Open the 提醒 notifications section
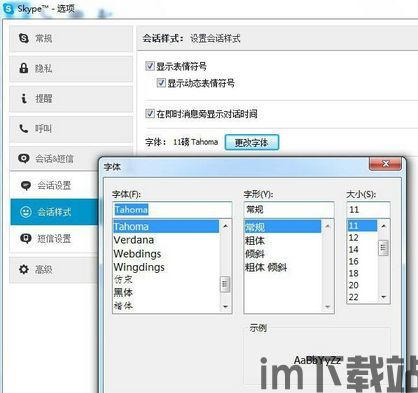This screenshot has height=393, width=418. [71, 99]
